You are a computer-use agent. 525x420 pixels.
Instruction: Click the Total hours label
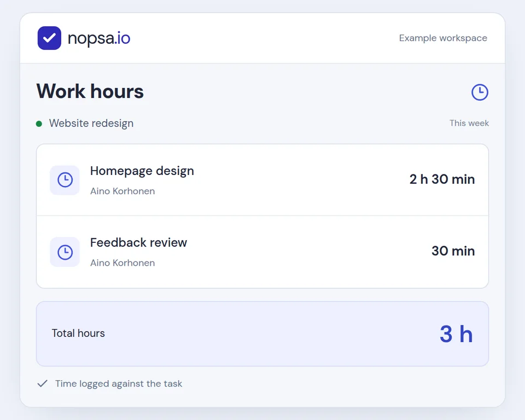(x=78, y=333)
